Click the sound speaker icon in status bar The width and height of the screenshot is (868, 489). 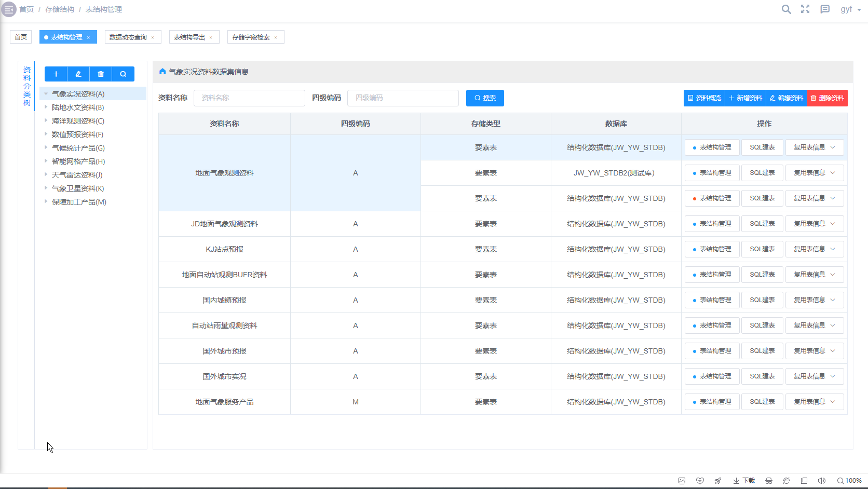click(x=821, y=481)
